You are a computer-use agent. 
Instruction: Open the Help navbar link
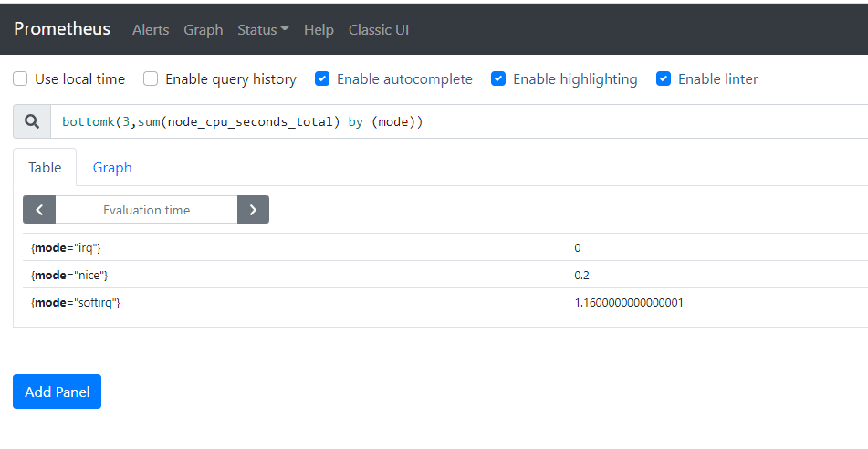click(319, 30)
